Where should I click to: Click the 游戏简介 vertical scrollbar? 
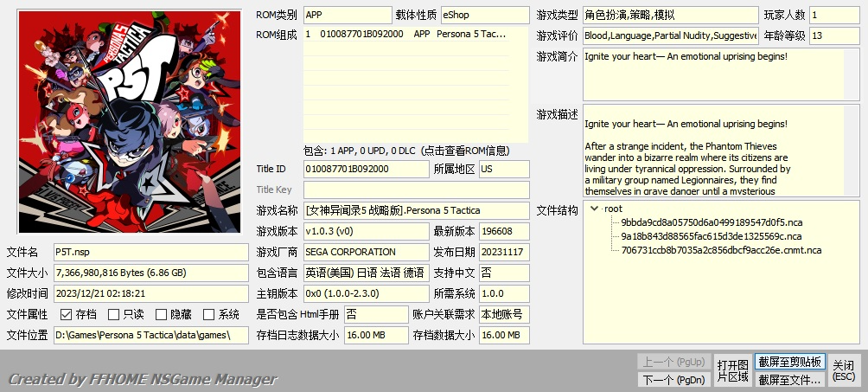pos(852,74)
